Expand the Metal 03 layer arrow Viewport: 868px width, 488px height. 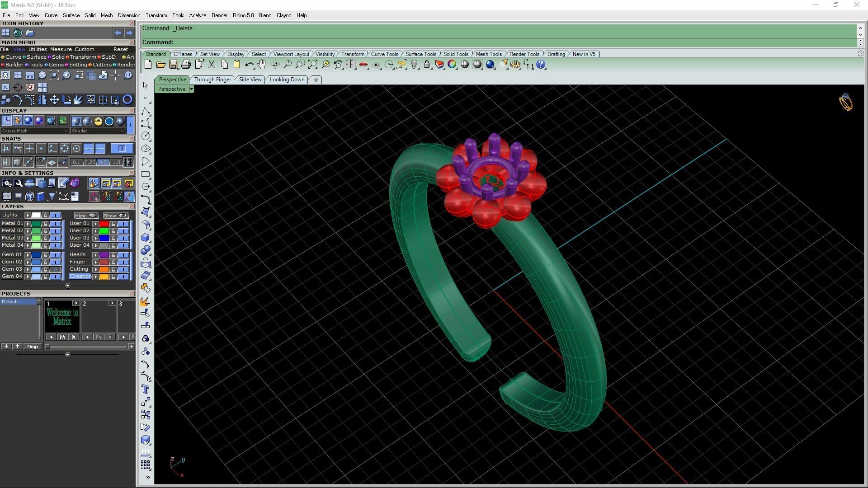pyautogui.click(x=28, y=238)
